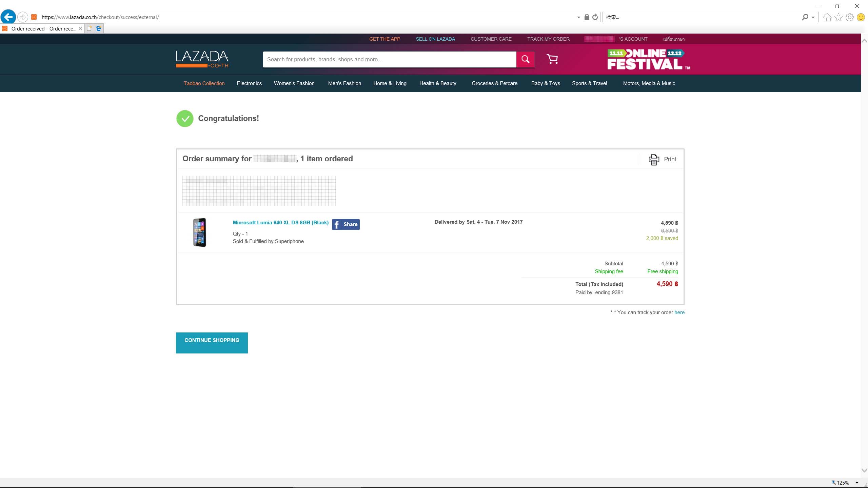Click the 'Sold & Fulfilled by Superiphone' text

(268, 241)
